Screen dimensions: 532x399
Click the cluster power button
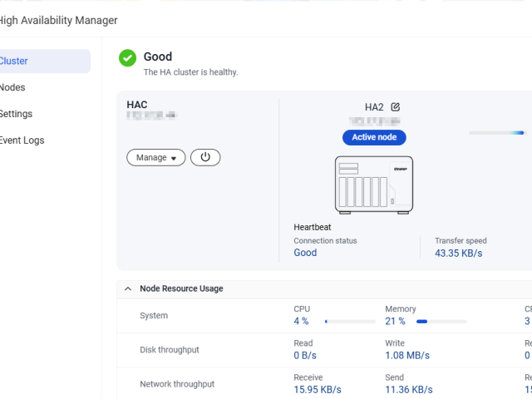tap(205, 157)
